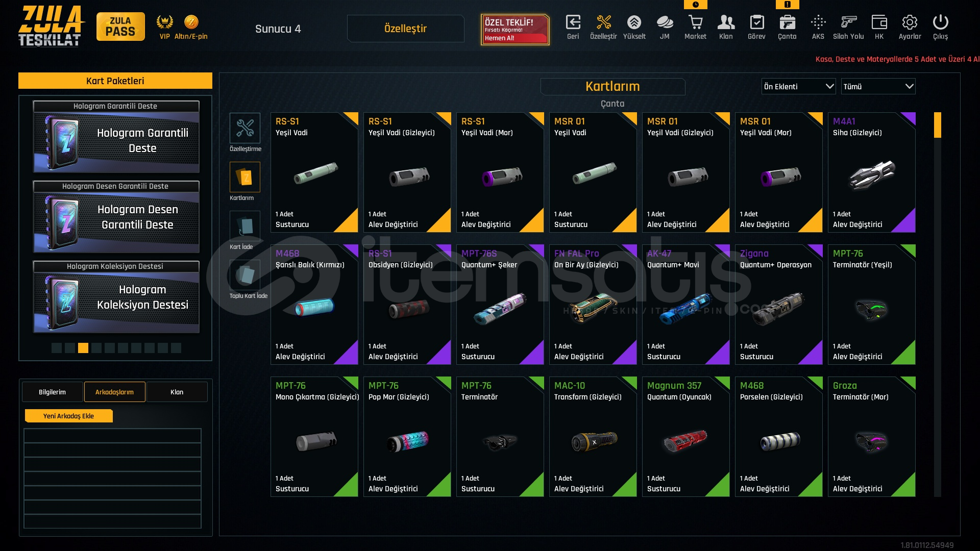Open the Çanta bag icon

pos(787,23)
